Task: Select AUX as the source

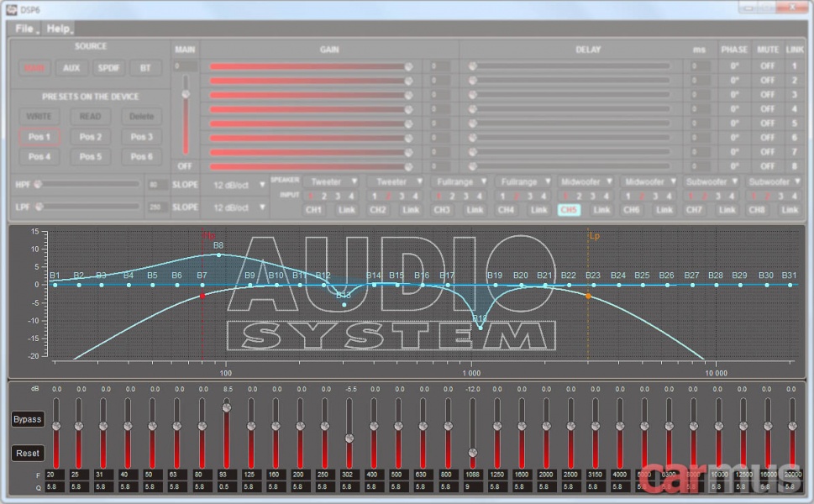Action: pyautogui.click(x=71, y=68)
